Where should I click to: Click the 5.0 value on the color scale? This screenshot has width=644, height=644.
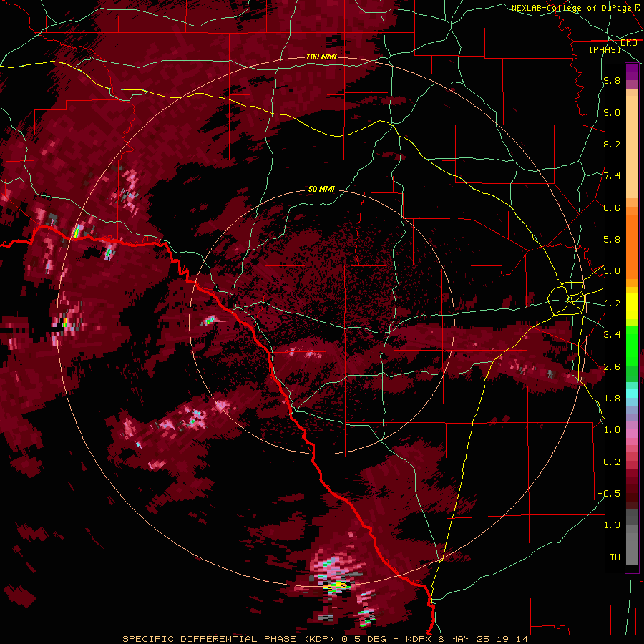point(612,271)
